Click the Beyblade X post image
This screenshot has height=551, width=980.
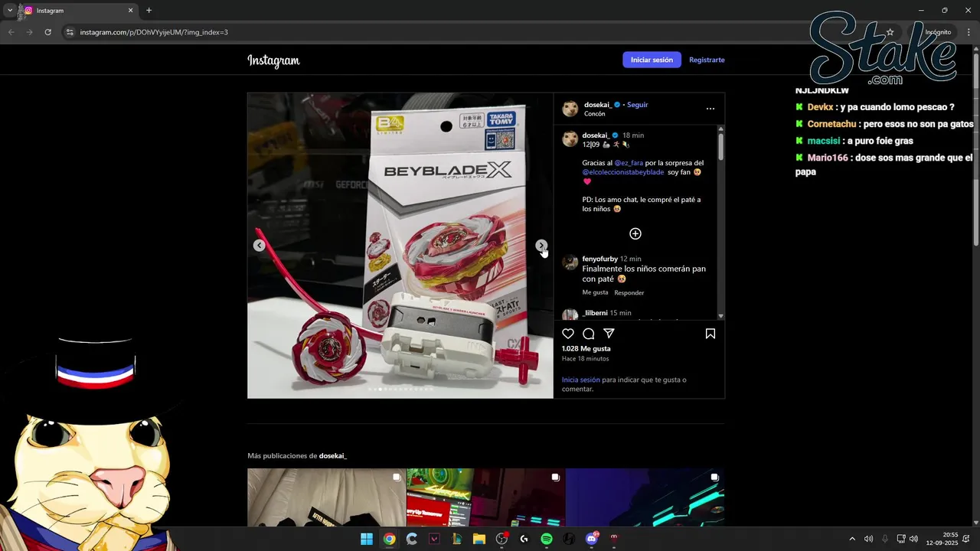pos(400,246)
